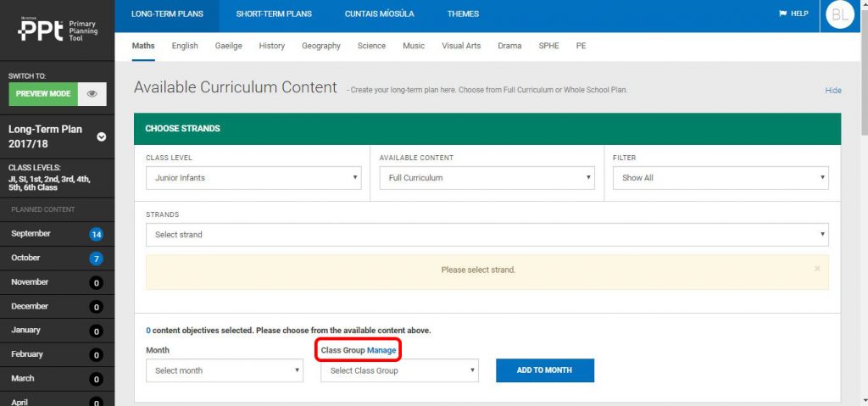Choose a month from Select month dropdown
The width and height of the screenshot is (868, 406).
point(224,370)
